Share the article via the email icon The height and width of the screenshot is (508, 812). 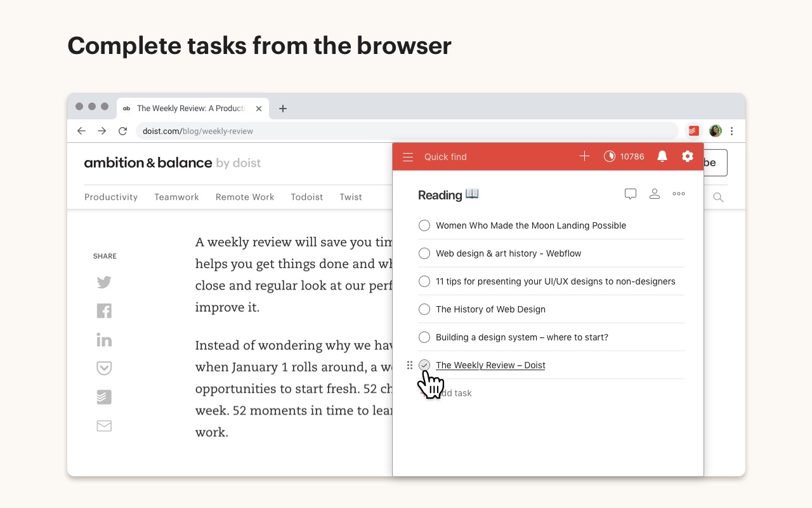pyautogui.click(x=104, y=425)
